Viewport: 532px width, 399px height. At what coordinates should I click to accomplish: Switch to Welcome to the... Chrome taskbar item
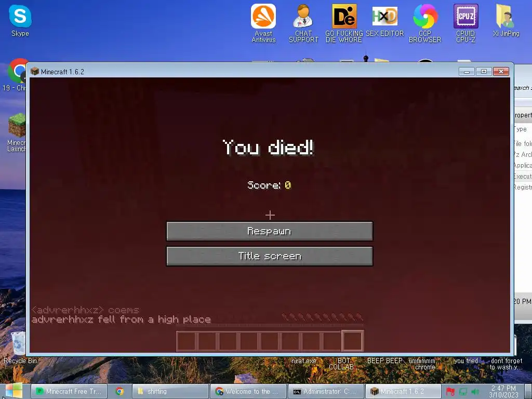(248, 391)
